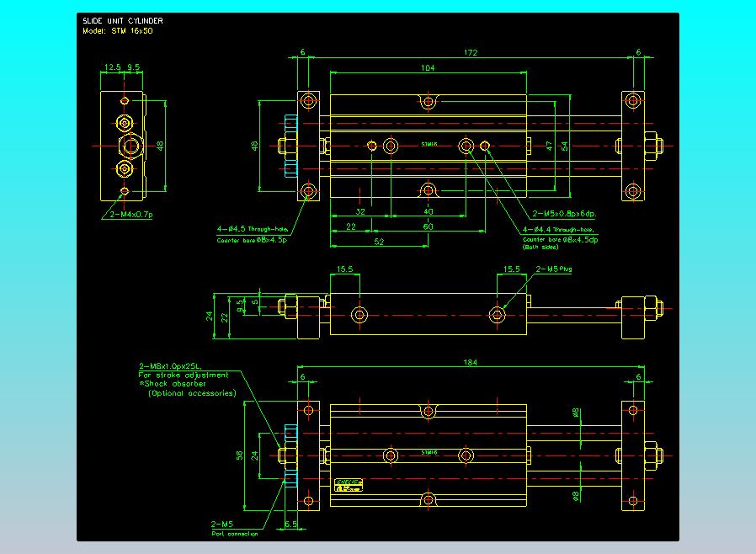This screenshot has width=756, height=554.
Task: Select the 104 body length dimension
Action: (429, 67)
